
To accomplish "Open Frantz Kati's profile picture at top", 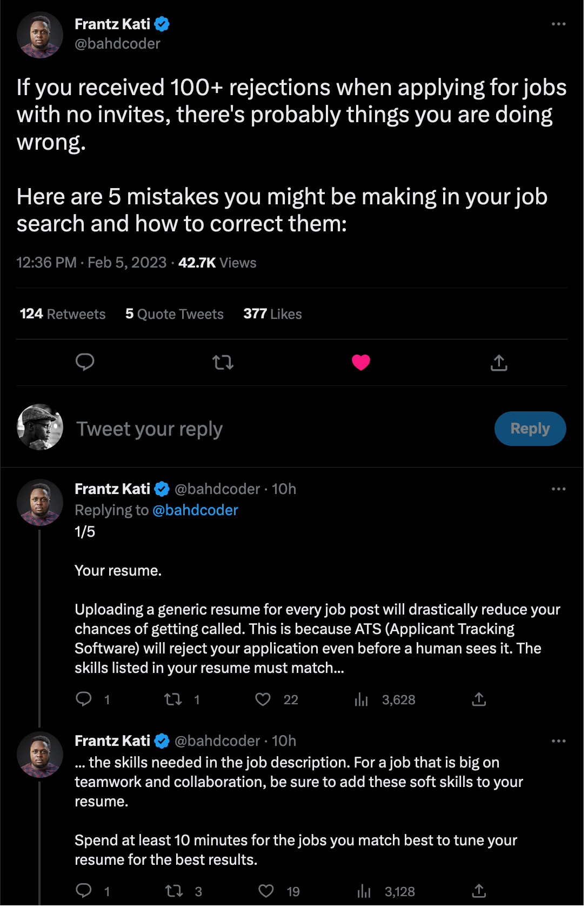I will point(40,35).
